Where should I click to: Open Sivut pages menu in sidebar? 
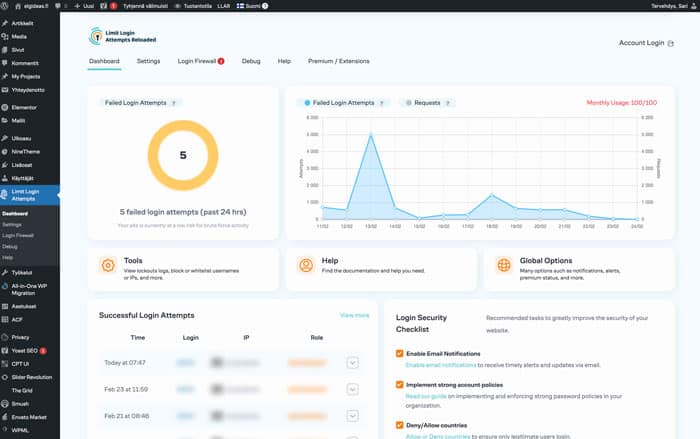tap(17, 50)
